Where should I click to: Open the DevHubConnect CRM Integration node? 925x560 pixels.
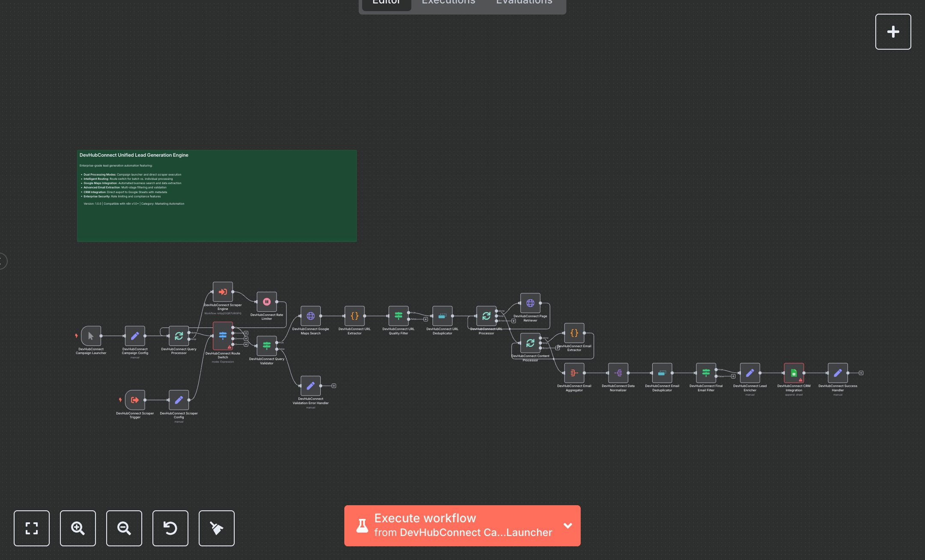point(794,372)
